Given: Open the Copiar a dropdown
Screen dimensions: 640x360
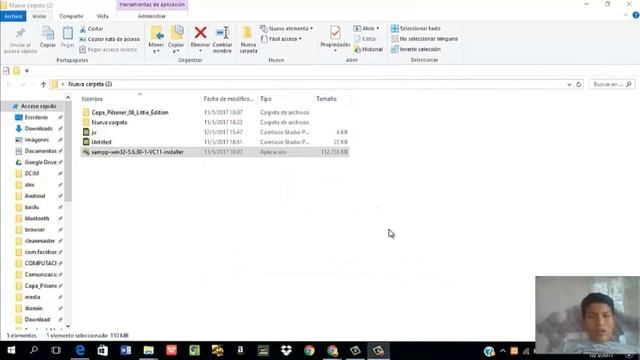Looking at the screenshot, I should tap(176, 40).
